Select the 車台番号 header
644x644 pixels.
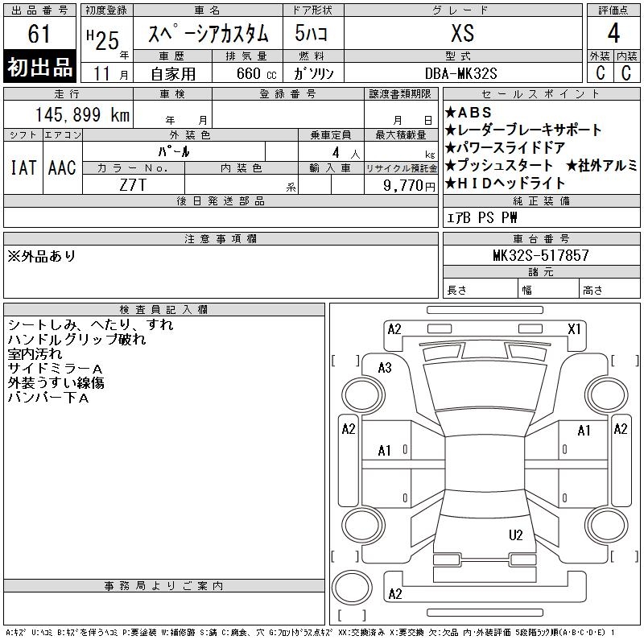click(541, 239)
